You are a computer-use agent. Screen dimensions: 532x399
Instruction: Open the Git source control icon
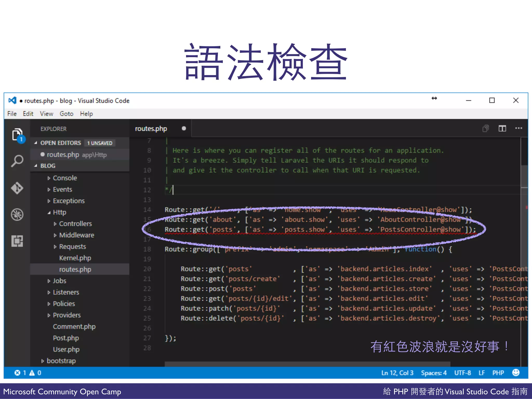click(17, 188)
